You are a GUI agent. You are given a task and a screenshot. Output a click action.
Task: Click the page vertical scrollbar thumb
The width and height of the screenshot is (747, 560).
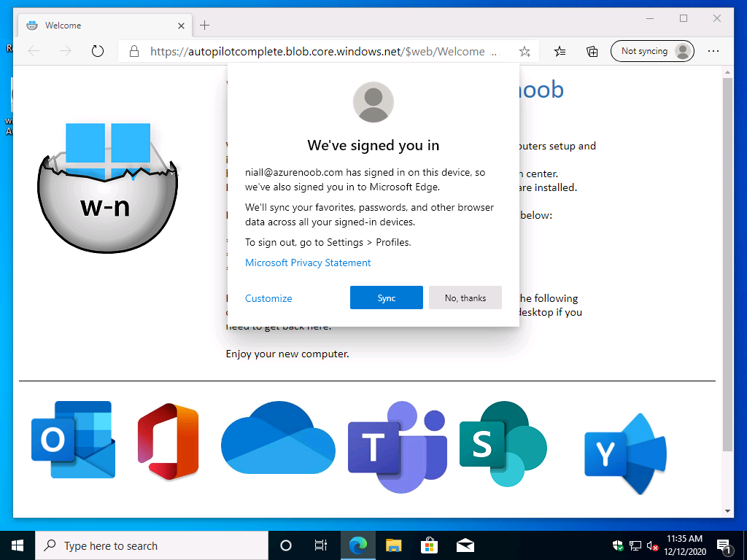[727, 265]
